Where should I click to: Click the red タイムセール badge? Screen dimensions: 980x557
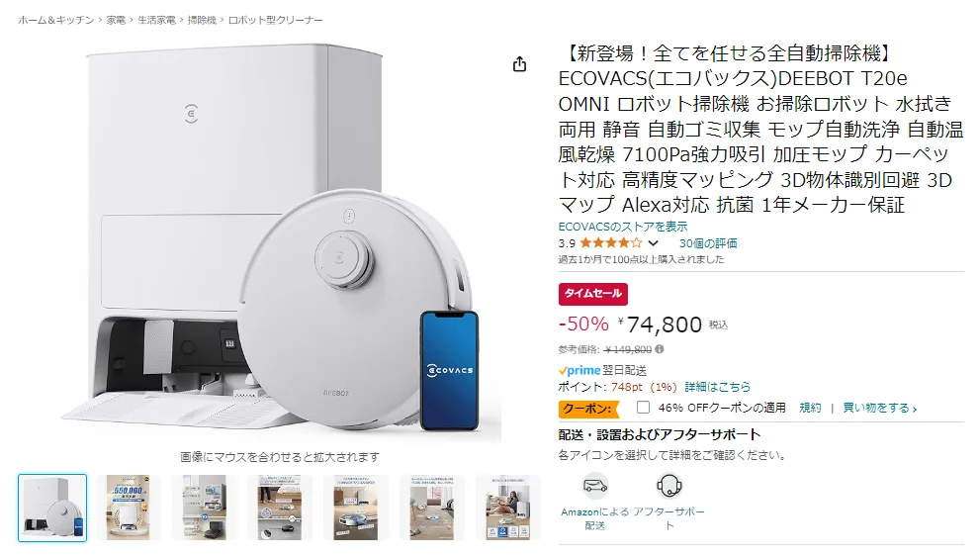[x=593, y=294]
